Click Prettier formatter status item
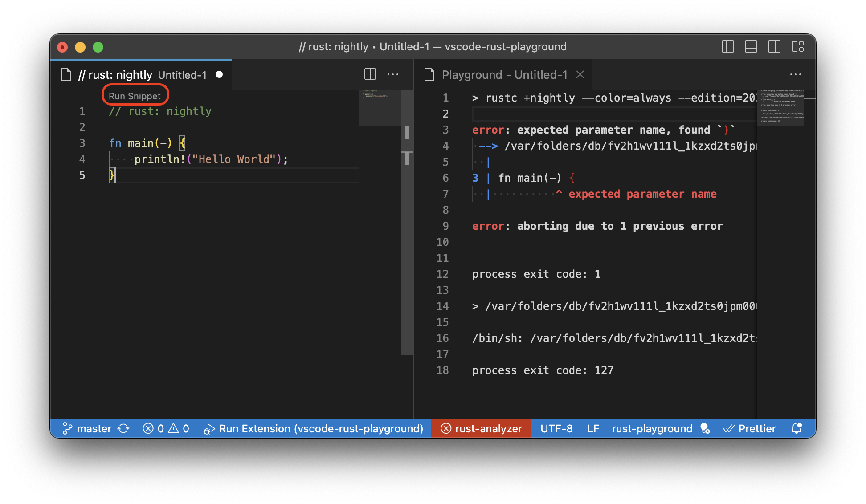The width and height of the screenshot is (866, 504). pos(749,428)
